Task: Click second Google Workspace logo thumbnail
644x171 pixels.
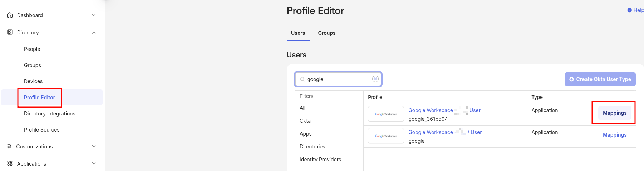Action: (386, 136)
